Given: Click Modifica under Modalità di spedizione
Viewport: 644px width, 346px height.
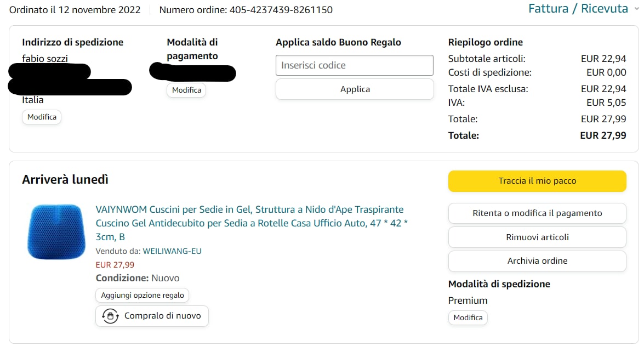Looking at the screenshot, I should tap(468, 317).
